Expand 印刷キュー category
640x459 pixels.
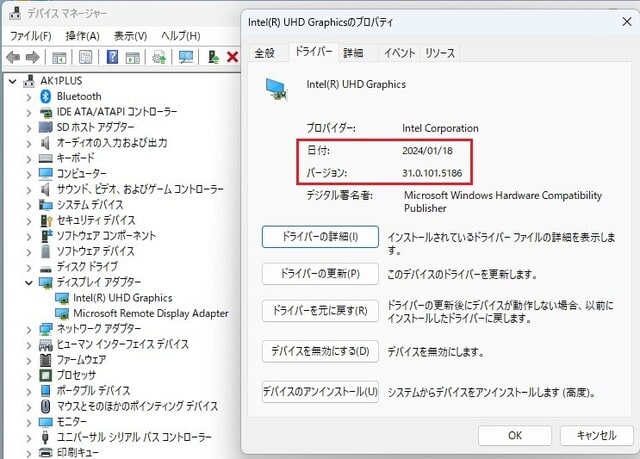tap(29, 453)
